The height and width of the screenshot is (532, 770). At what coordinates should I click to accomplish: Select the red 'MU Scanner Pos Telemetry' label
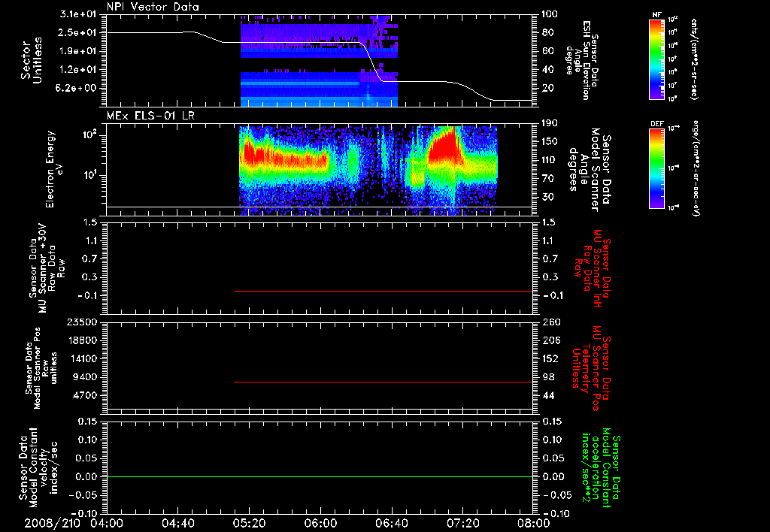pos(592,368)
